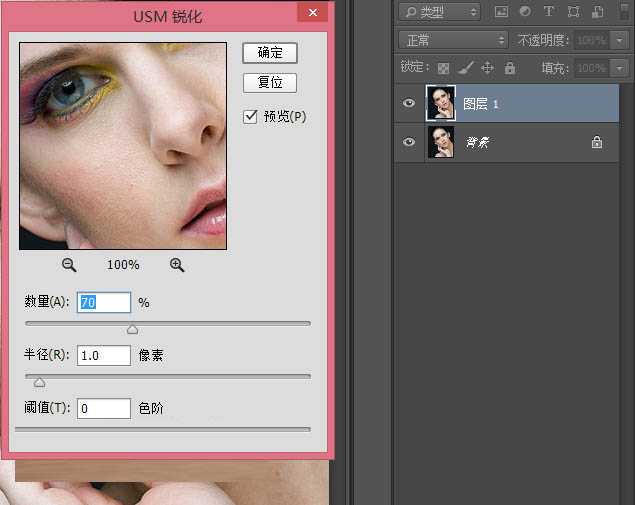Click the zoom out magnifier in the preview
635x505 pixels.
pos(69,265)
